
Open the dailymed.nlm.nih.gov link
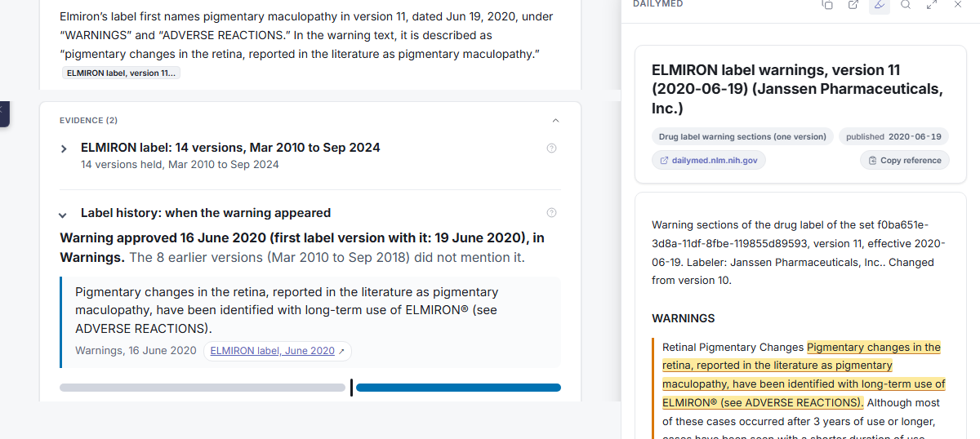tap(708, 160)
